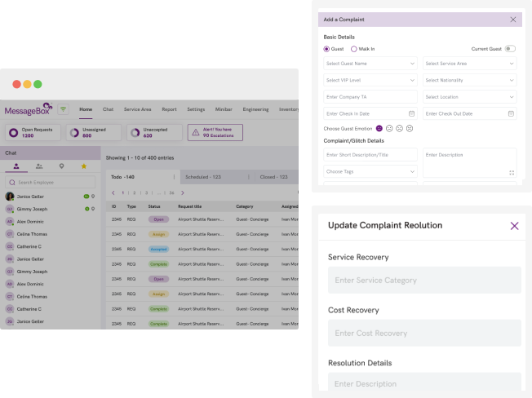The height and width of the screenshot is (398, 532).
Task: Open the Service Area menu item
Action: [x=138, y=109]
